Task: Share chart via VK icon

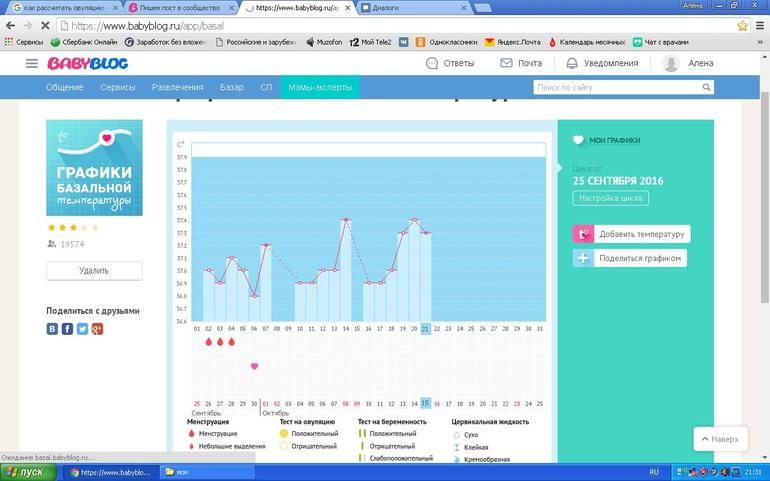Action: (52, 329)
